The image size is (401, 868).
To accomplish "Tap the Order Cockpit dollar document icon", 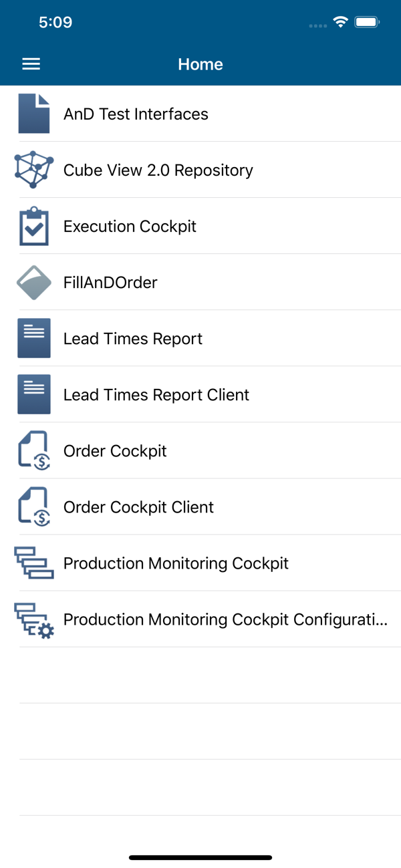I will pyautogui.click(x=34, y=451).
